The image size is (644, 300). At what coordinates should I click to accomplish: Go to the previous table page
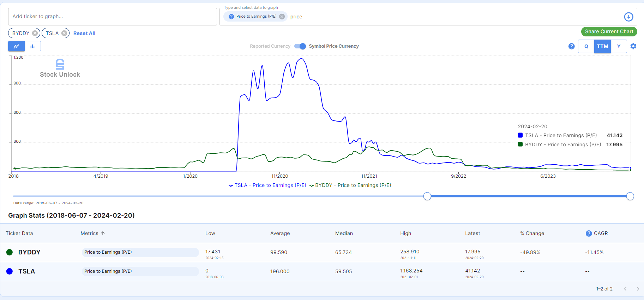[625, 289]
